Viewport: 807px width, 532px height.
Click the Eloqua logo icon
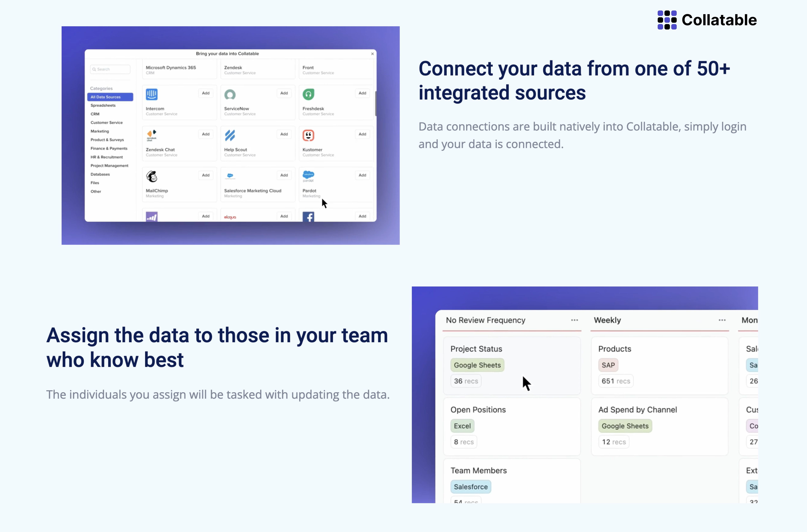[230, 217]
